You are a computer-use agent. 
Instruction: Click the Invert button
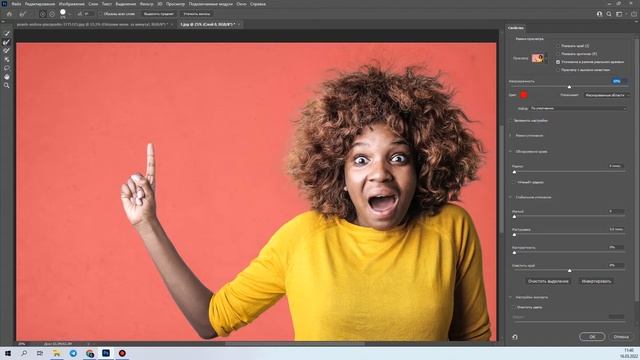pos(597,281)
